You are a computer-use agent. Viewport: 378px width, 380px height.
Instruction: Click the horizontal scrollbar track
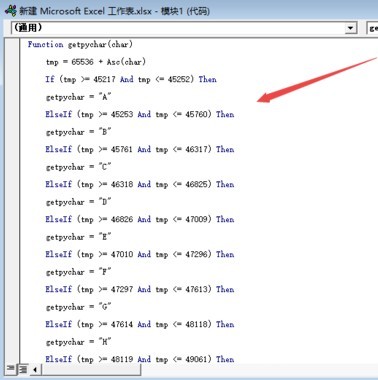tap(90, 369)
